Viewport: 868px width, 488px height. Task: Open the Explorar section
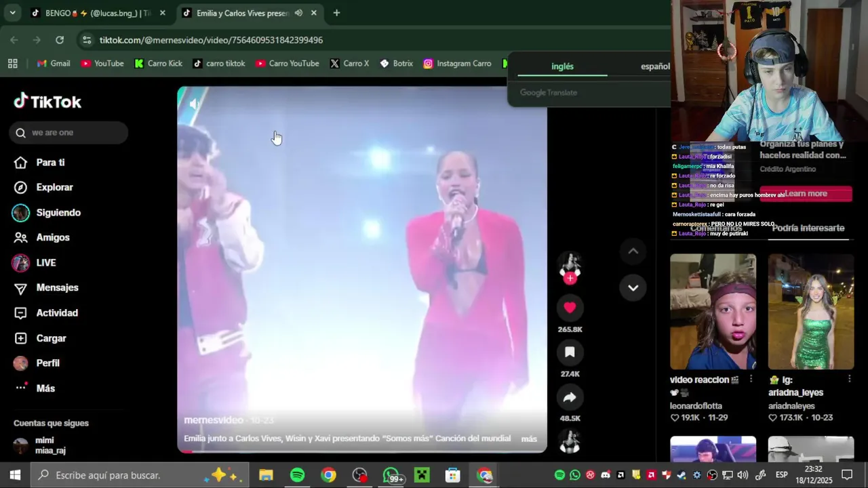pyautogui.click(x=54, y=187)
